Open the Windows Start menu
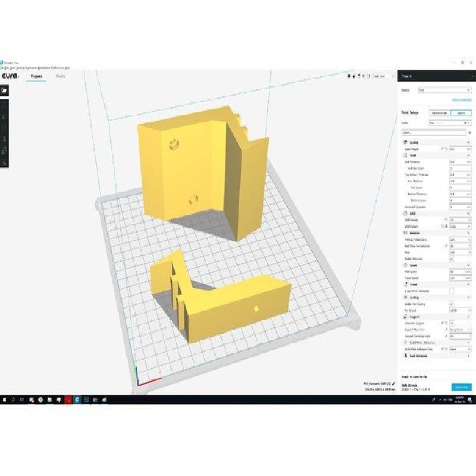Image resolution: width=476 pixels, height=476 pixels. pyautogui.click(x=4, y=400)
